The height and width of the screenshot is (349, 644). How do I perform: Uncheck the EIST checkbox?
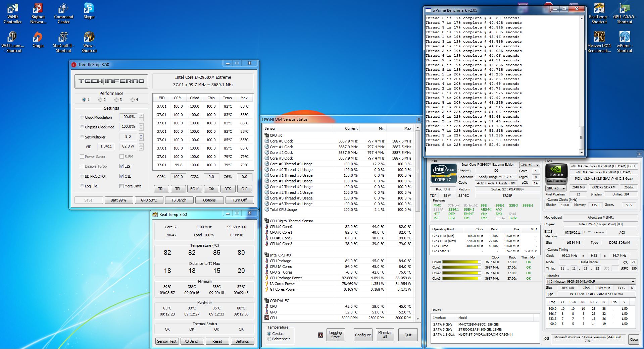122,166
